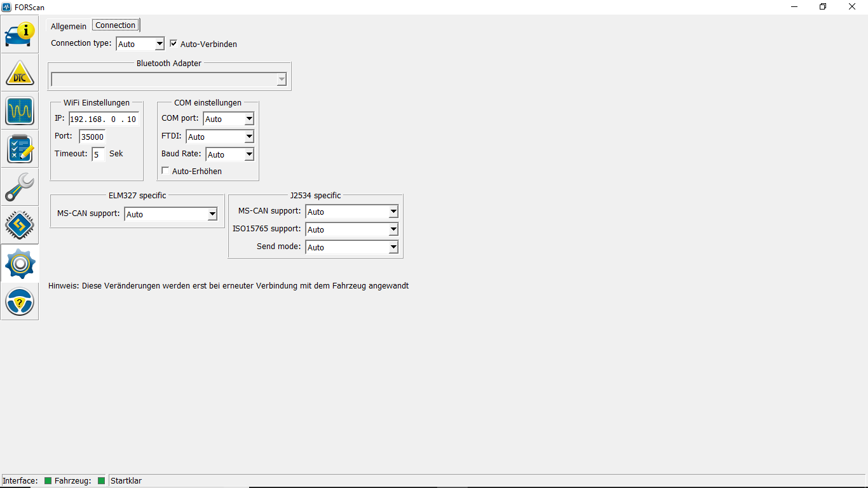Open the steering wheel help section

(20, 302)
